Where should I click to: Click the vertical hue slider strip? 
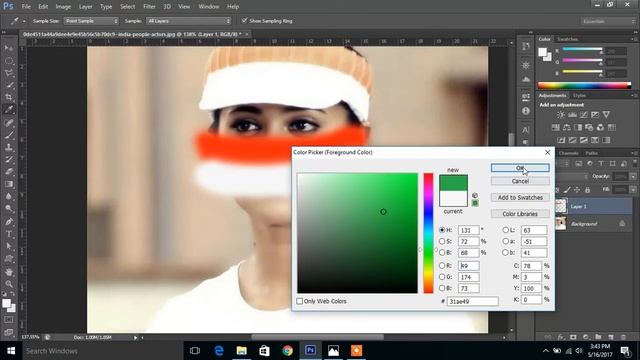(428, 233)
